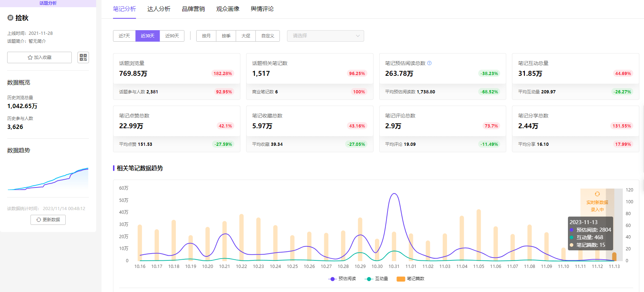Click the hashtag icon beside 捡秋
This screenshot has height=292, width=644.
pyautogui.click(x=10, y=18)
